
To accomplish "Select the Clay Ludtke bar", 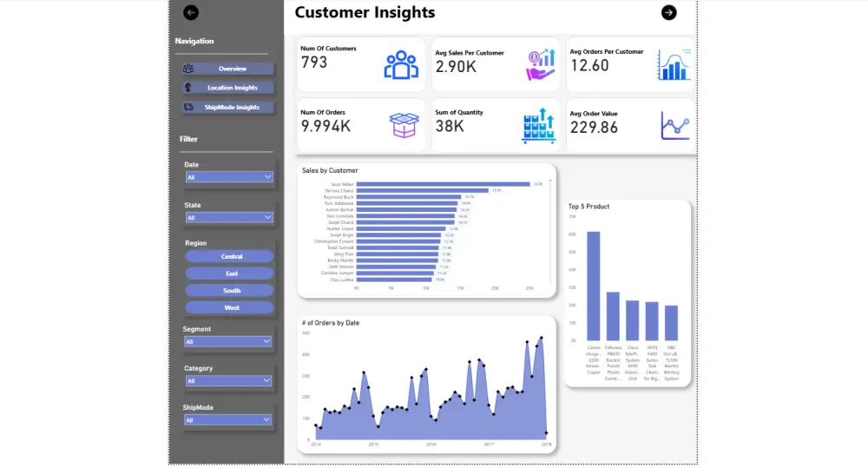I will (x=394, y=280).
